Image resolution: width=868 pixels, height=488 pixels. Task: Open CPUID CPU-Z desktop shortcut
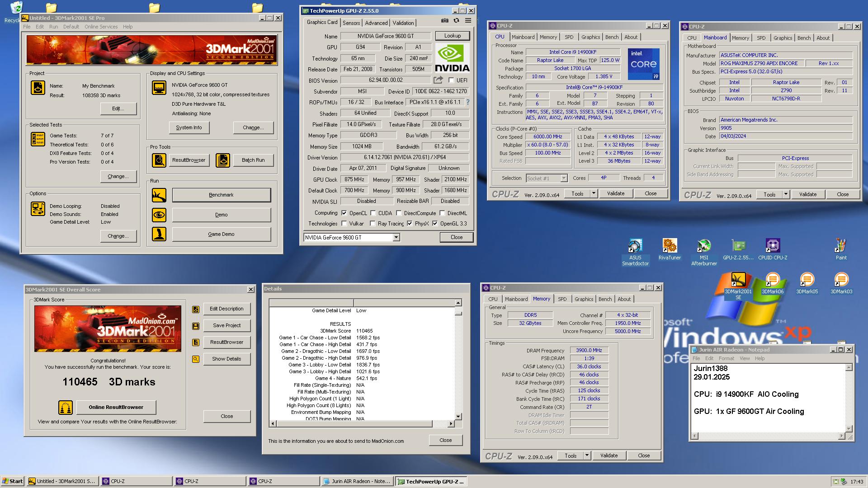pos(773,249)
